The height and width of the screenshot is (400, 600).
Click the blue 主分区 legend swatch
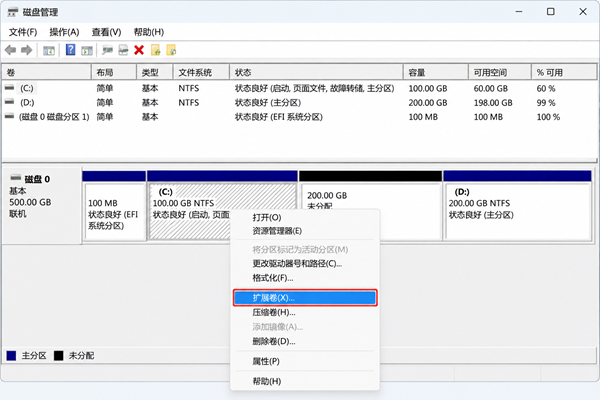tap(11, 356)
